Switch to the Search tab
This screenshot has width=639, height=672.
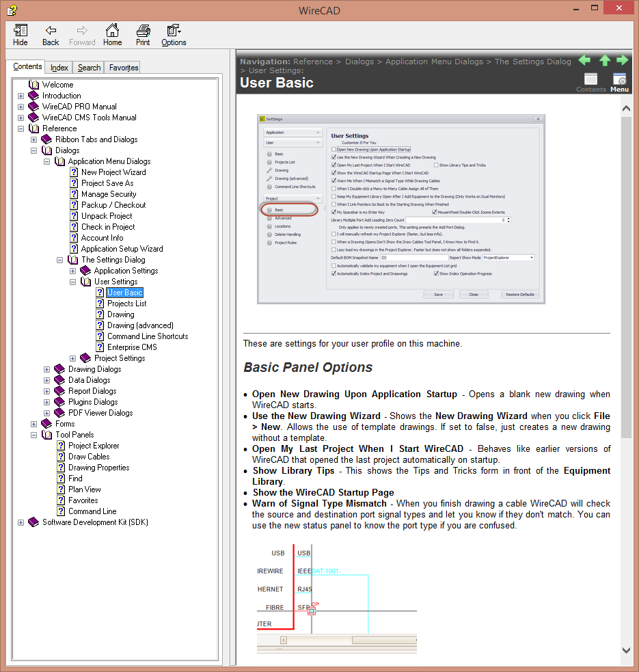pos(89,68)
